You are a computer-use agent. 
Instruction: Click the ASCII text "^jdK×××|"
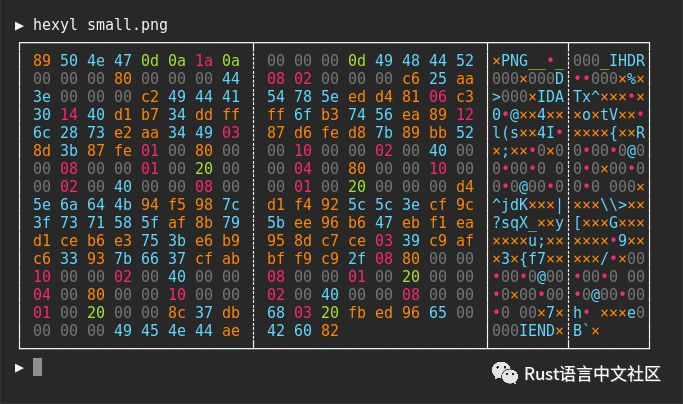tap(528, 204)
